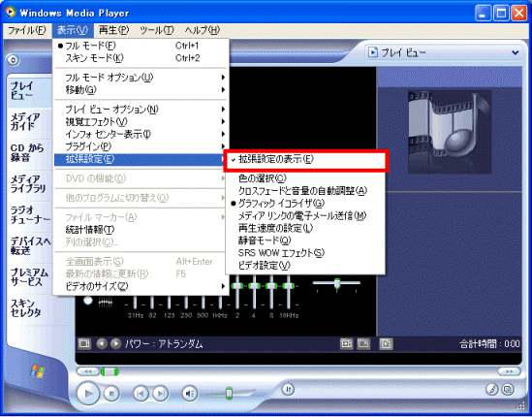Expand プラグイン(P) submenu

point(141,146)
